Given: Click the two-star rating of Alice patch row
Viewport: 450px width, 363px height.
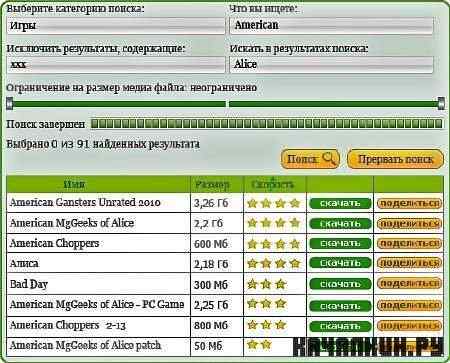Looking at the screenshot, I should (259, 344).
